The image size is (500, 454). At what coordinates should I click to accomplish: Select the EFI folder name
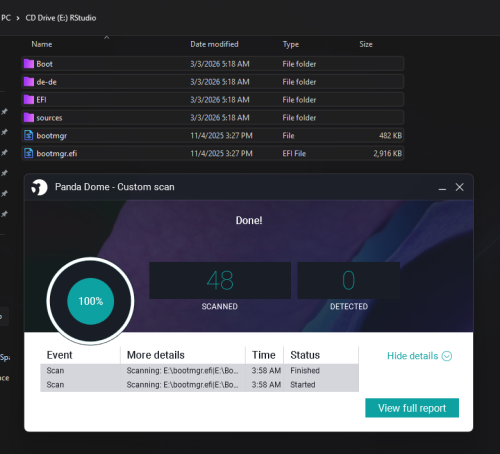coord(41,100)
